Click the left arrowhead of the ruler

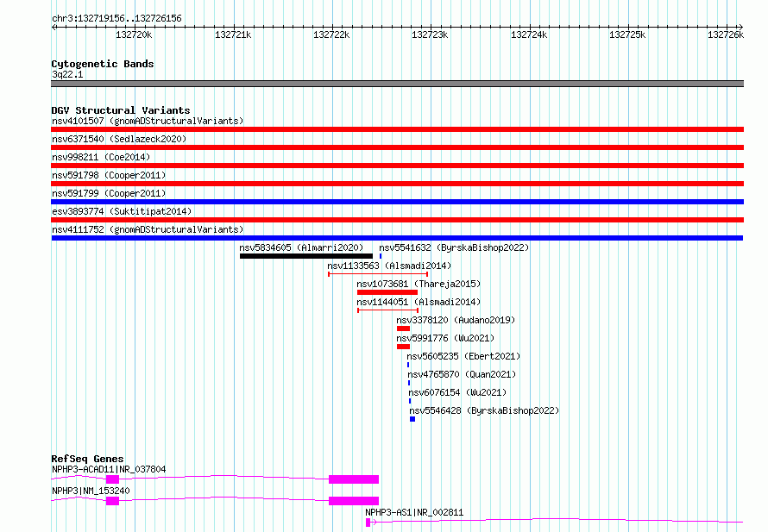point(54,27)
